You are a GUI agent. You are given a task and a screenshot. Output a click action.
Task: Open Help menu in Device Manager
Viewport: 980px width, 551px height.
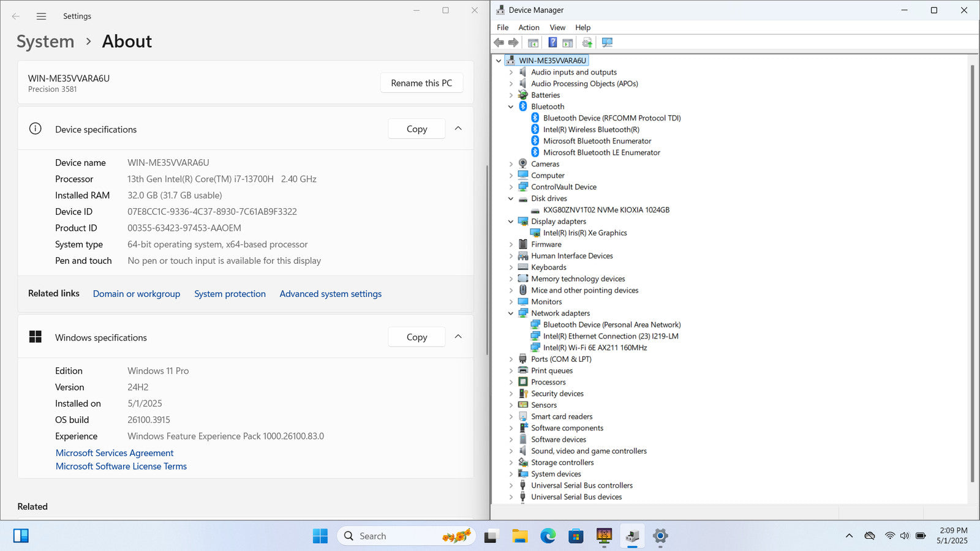583,28
